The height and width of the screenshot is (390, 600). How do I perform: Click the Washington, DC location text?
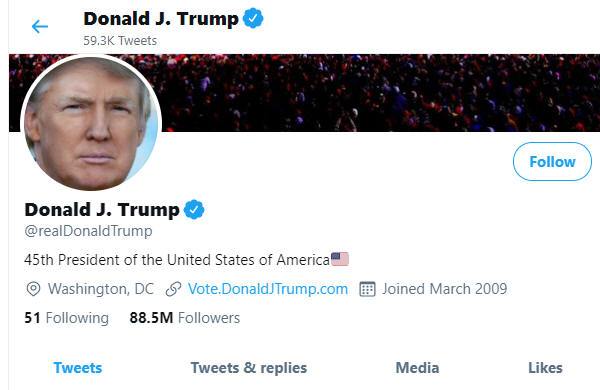click(101, 289)
